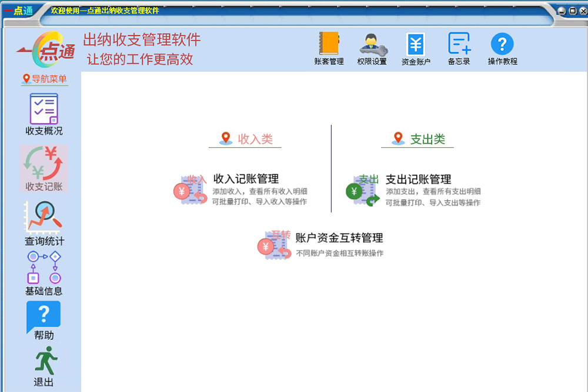The width and height of the screenshot is (588, 392).
Task: Open the 备忘录 memo icon
Action: (459, 44)
